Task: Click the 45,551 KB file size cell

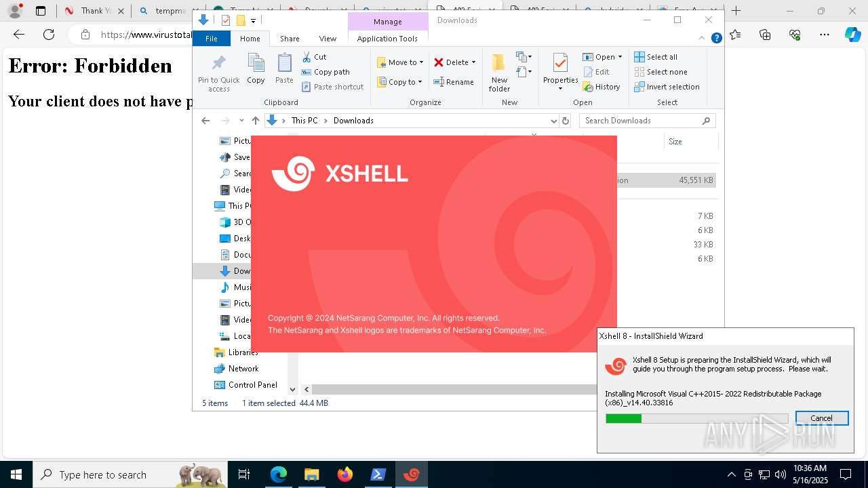Action: pos(696,180)
